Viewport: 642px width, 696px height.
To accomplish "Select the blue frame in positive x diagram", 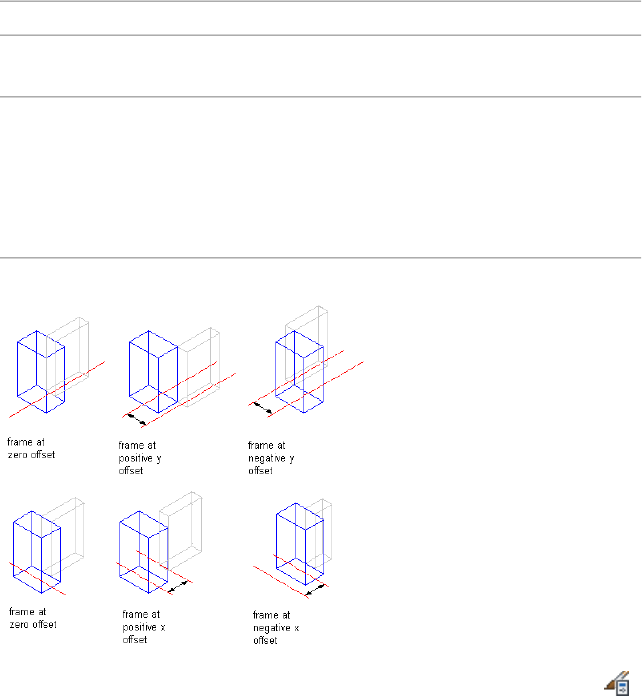I will [x=143, y=551].
